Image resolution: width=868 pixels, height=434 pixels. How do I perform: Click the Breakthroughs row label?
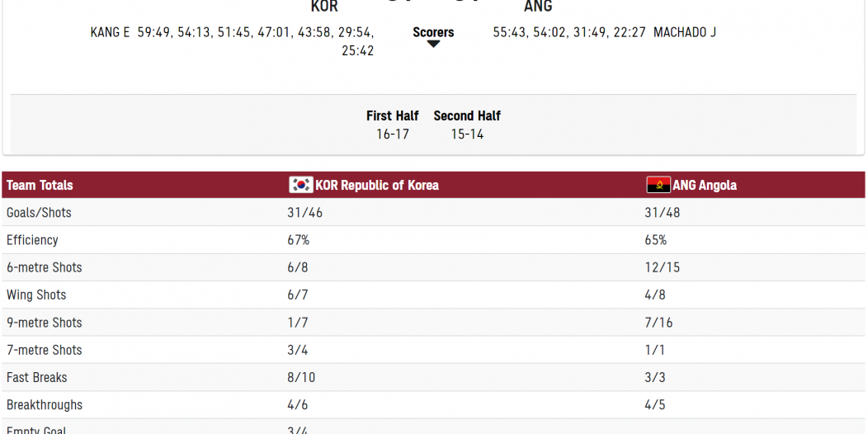point(45,405)
